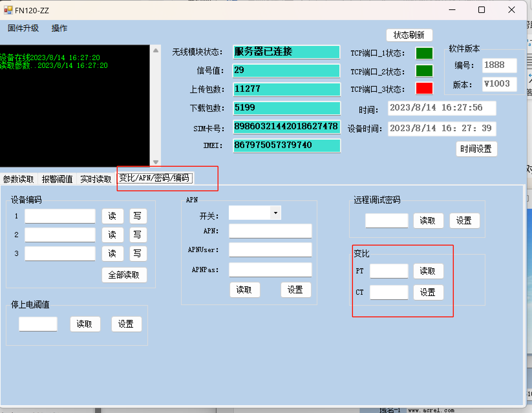Viewport: 532px width, 413px height.
Task: Click 读取 button in the 变比 group
Action: pyautogui.click(x=428, y=271)
